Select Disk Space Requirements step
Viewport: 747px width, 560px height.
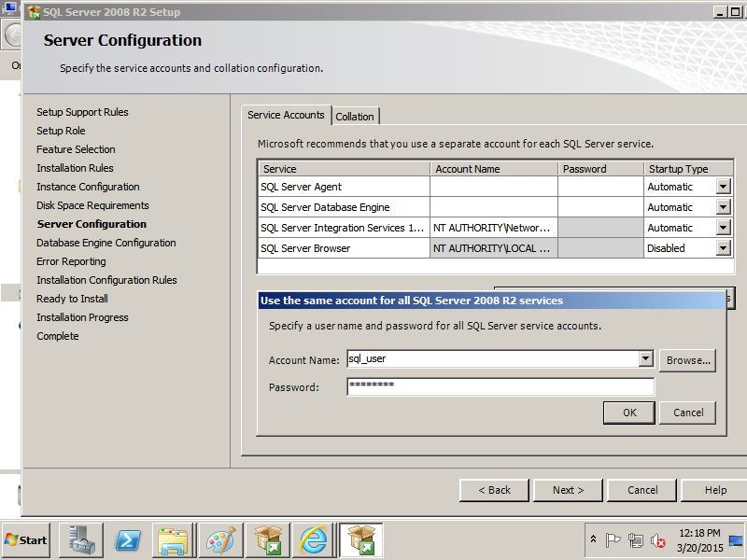92,205
